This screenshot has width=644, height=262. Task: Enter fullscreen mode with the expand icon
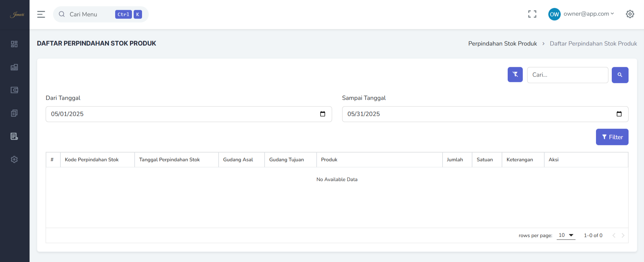pyautogui.click(x=532, y=14)
